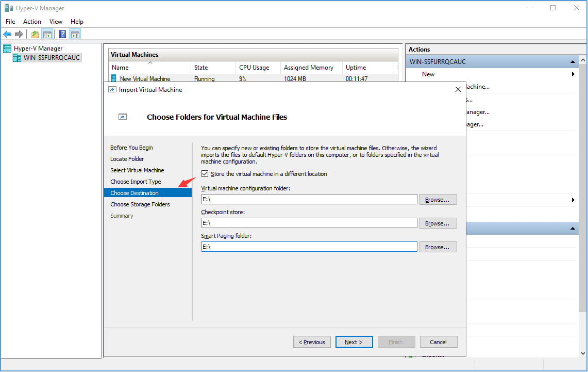Viewport: 588px width, 372px height.
Task: Open the View menu
Action: click(x=56, y=21)
